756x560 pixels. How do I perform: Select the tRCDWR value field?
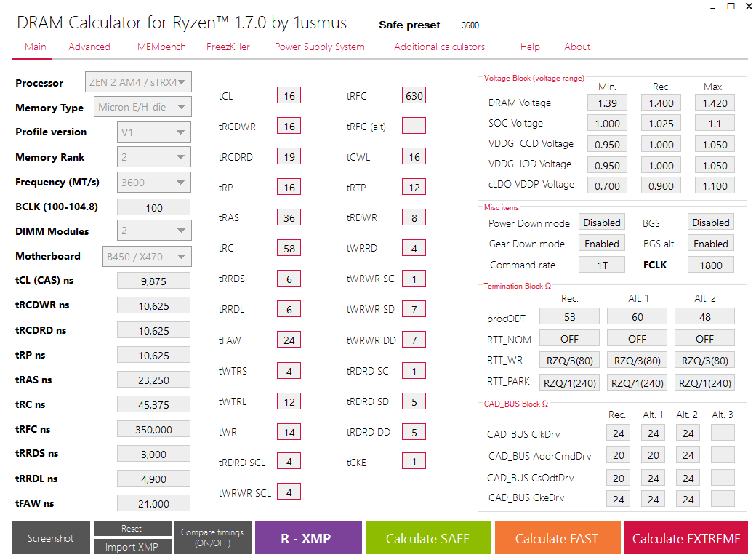(289, 127)
